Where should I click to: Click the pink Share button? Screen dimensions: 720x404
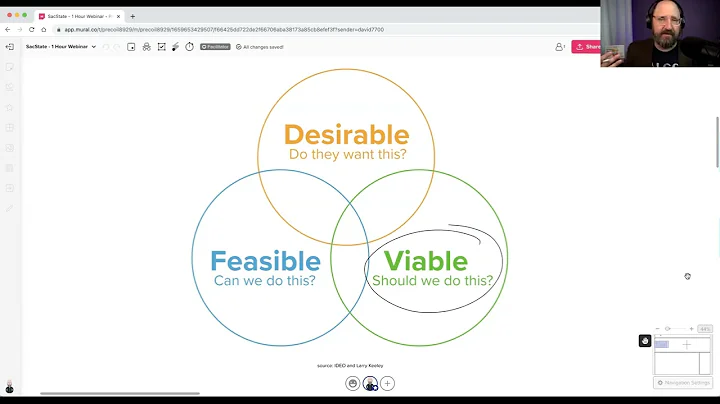586,47
